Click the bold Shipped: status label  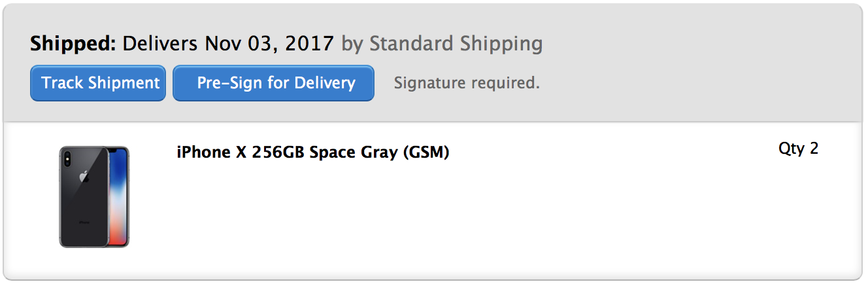[x=73, y=44]
